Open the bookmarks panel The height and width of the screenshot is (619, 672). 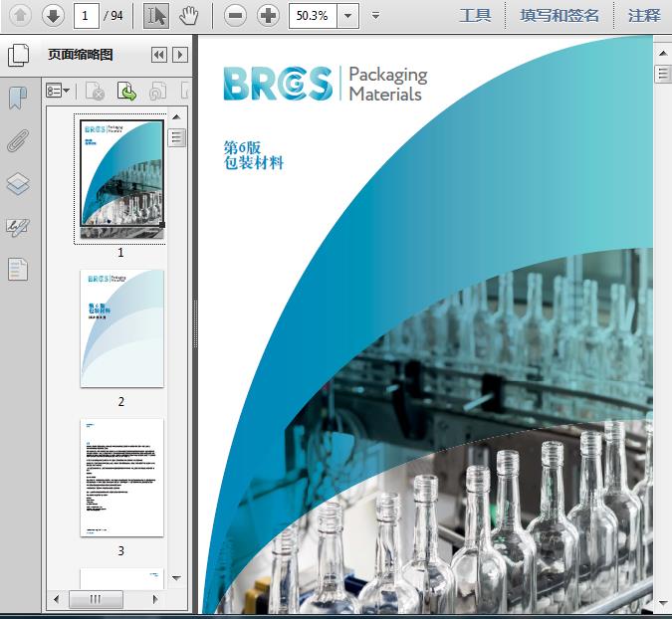[18, 98]
